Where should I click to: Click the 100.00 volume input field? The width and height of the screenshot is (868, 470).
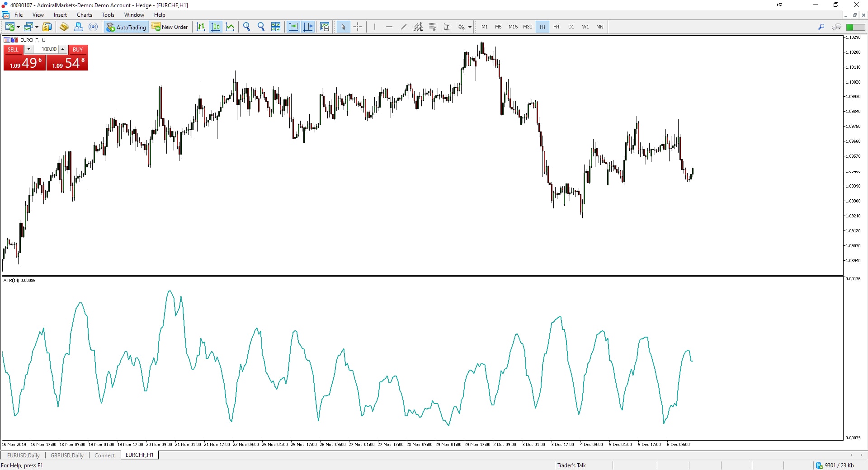pos(46,49)
